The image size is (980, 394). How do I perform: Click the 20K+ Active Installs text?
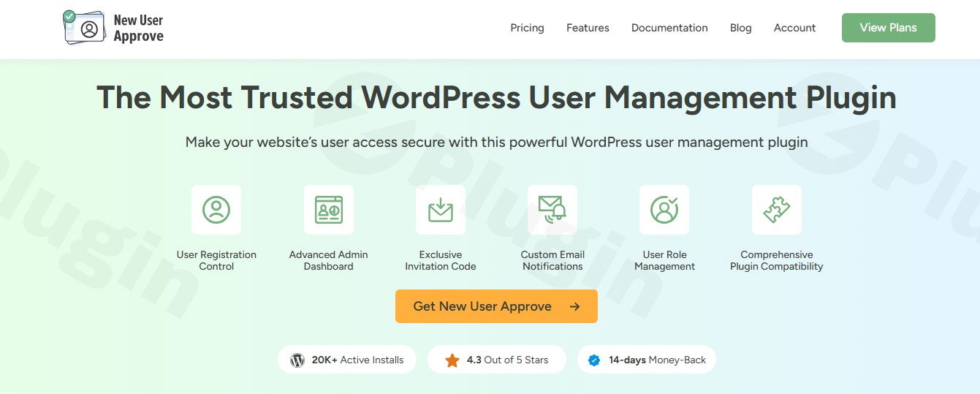[357, 360]
